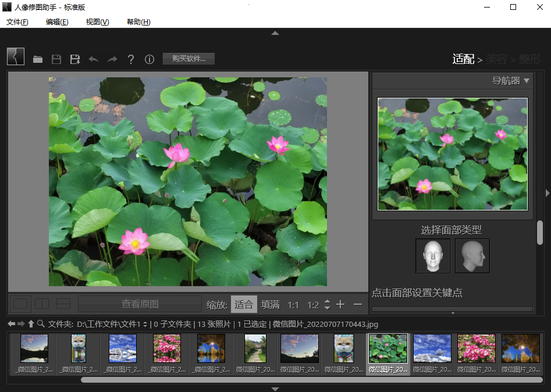Click the undo arrow icon
The image size is (551, 392).
coord(93,59)
